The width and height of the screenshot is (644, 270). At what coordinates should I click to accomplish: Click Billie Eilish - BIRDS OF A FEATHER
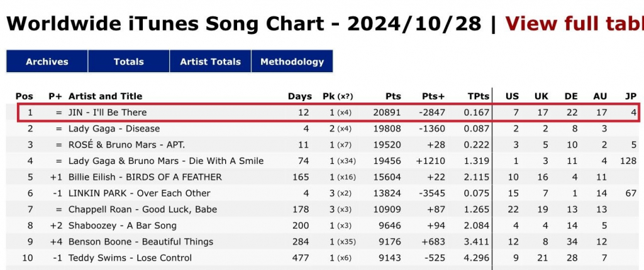[x=145, y=177]
